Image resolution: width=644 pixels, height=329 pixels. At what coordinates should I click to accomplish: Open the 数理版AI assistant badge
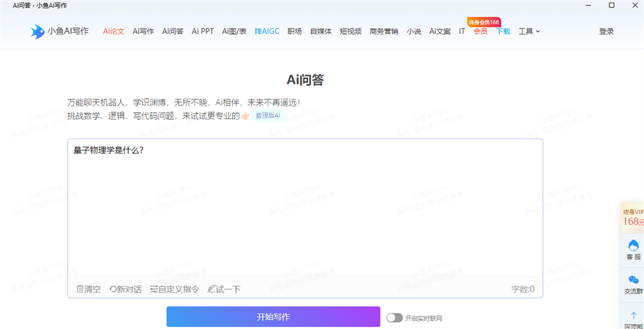[x=267, y=115]
